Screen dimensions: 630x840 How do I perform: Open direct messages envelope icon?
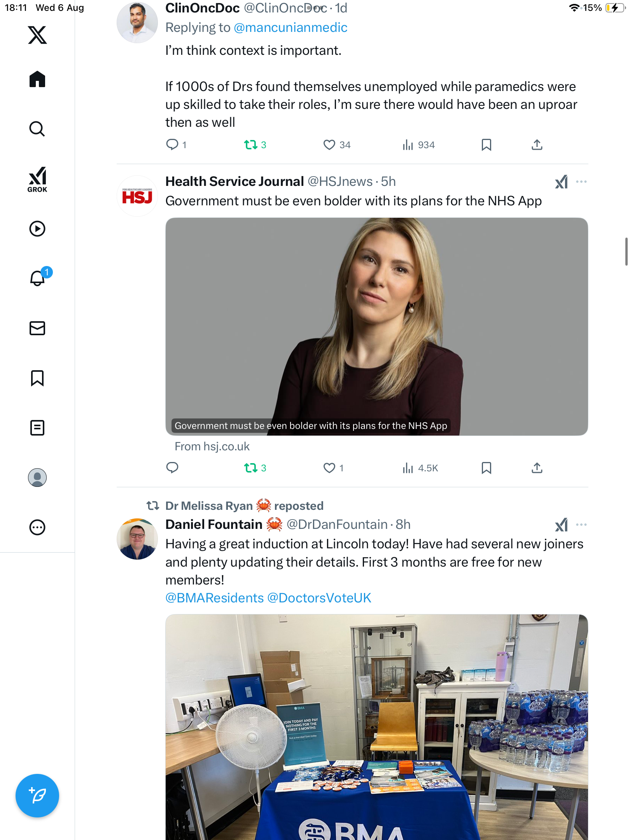37,328
